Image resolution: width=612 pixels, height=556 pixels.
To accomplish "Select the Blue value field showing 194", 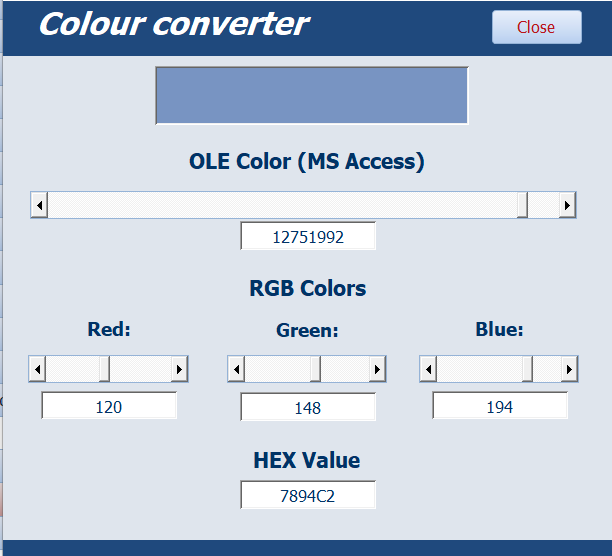I will click(500, 406).
